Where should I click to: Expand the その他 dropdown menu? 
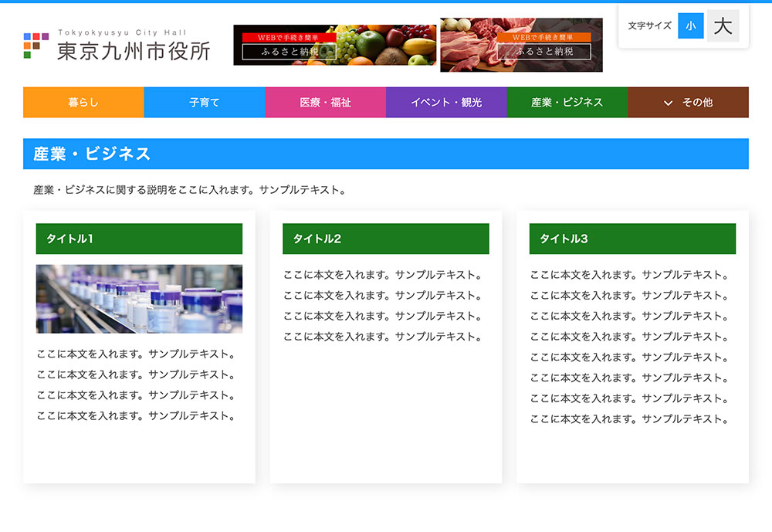[x=696, y=102]
